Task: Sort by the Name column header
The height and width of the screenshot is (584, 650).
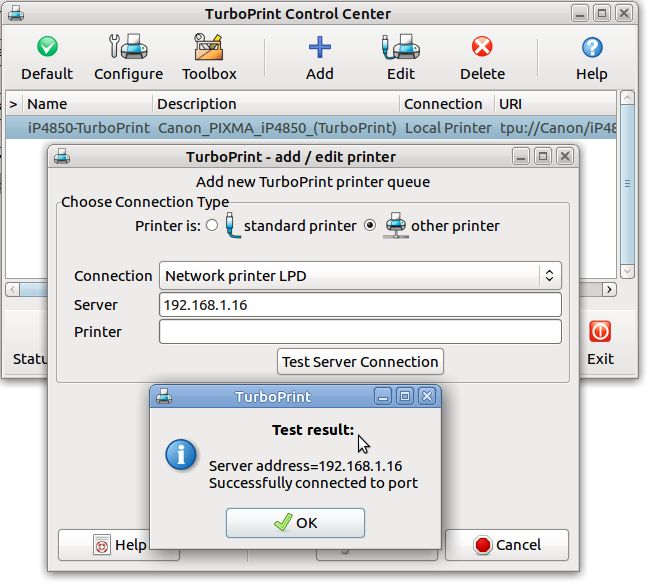Action: (x=87, y=104)
